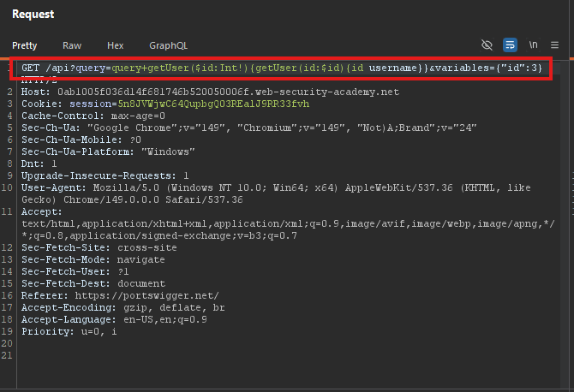Switch to the Pretty tab

tap(25, 45)
